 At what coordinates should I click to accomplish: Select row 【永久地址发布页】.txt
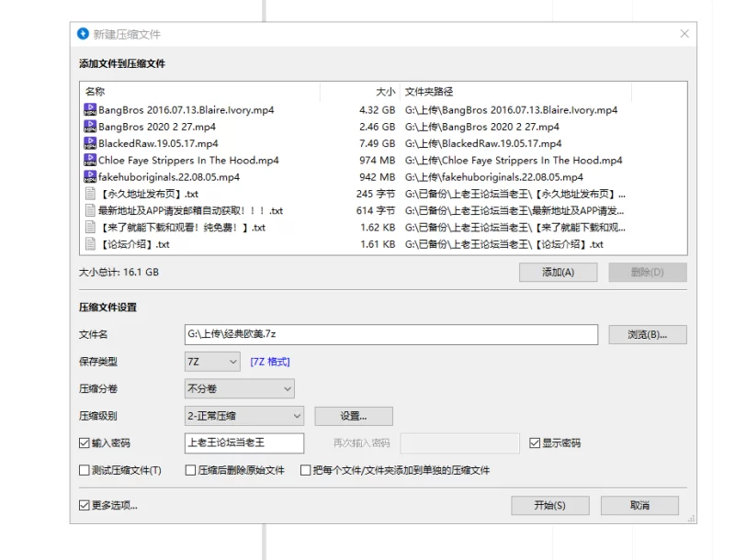coord(383,194)
